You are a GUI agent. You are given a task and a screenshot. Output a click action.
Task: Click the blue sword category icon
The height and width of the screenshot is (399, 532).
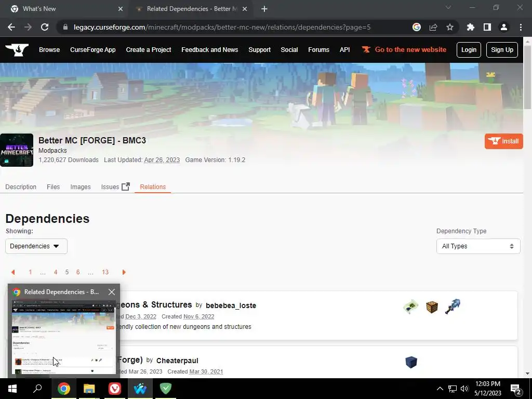pos(453,307)
